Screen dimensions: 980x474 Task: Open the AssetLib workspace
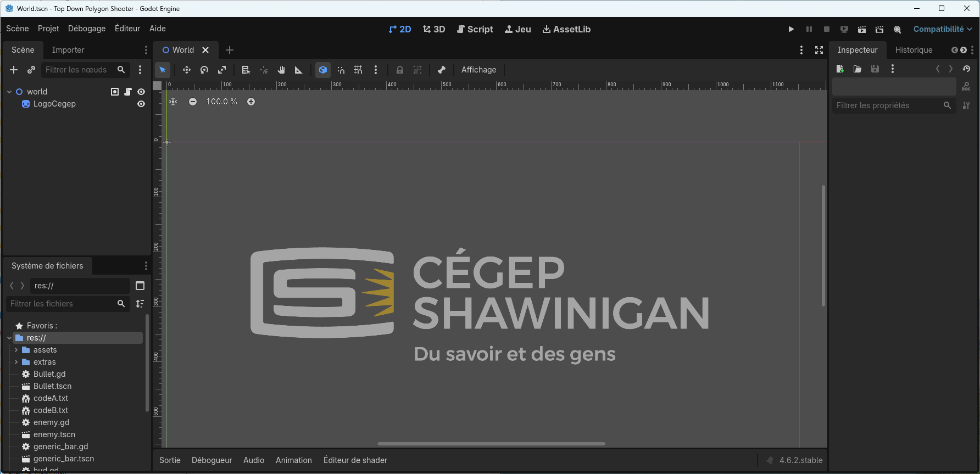[x=566, y=29]
